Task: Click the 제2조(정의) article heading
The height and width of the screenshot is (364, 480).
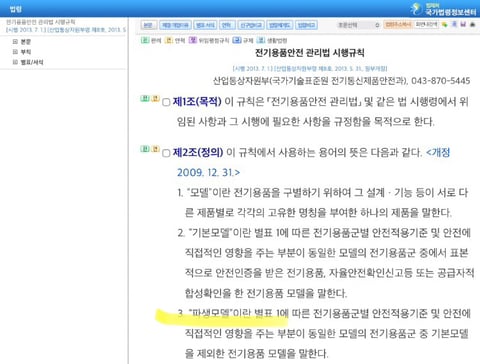Action: point(198,153)
